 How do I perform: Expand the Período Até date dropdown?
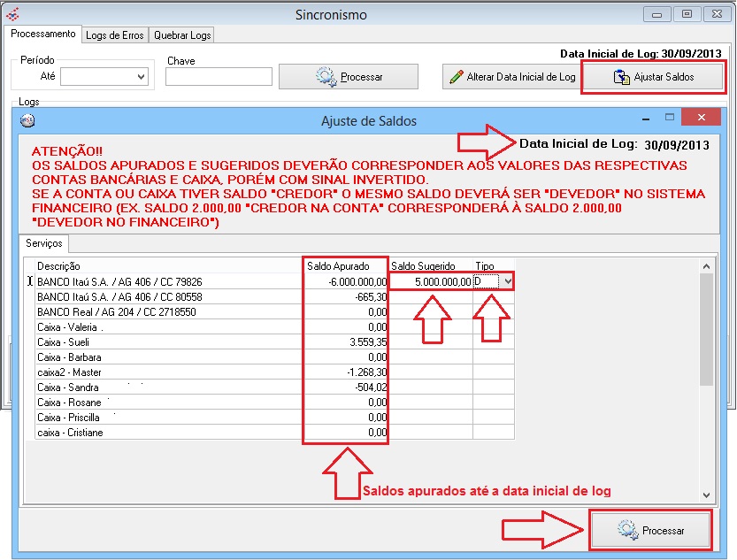[141, 77]
